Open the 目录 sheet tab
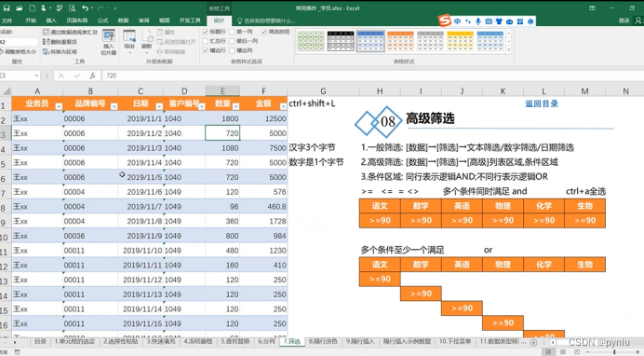Image resolution: width=644 pixels, height=356 pixels. (x=40, y=342)
